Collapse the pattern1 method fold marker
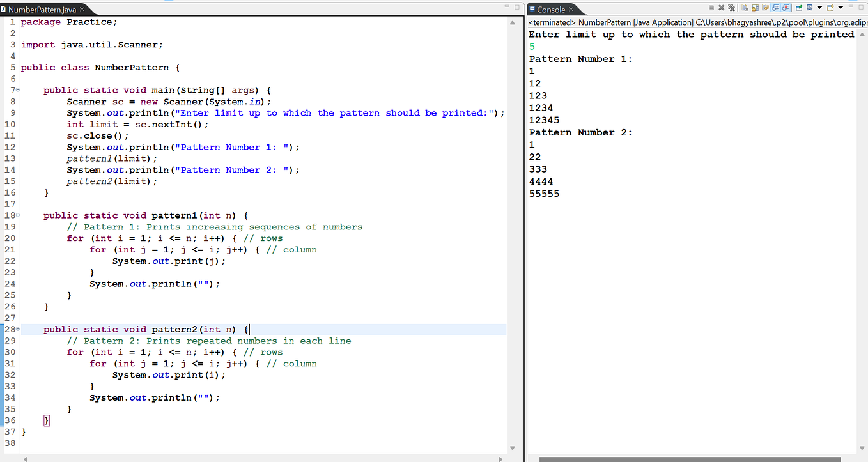Image resolution: width=868 pixels, height=462 pixels. [18, 215]
